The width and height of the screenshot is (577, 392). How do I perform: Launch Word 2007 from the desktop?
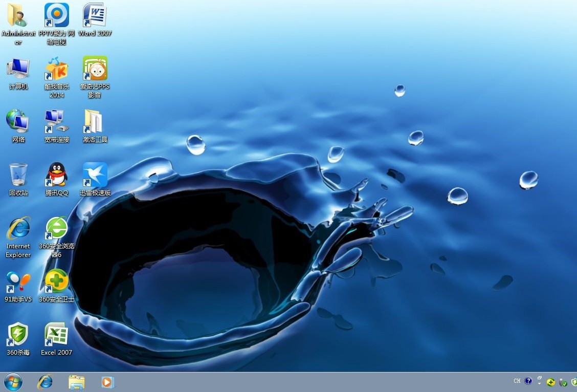tap(95, 15)
